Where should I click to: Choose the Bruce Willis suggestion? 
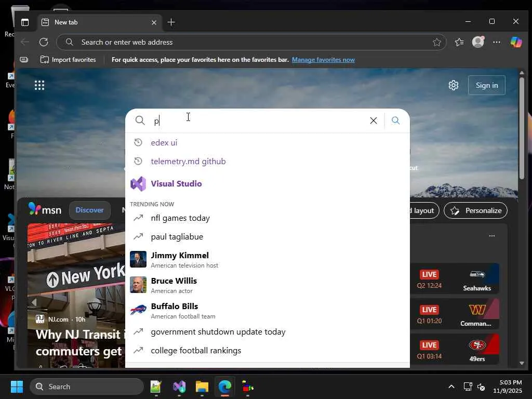pos(268,285)
